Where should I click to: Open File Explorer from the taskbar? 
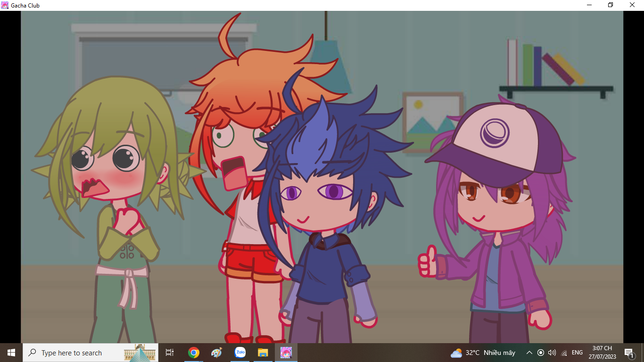pyautogui.click(x=263, y=353)
